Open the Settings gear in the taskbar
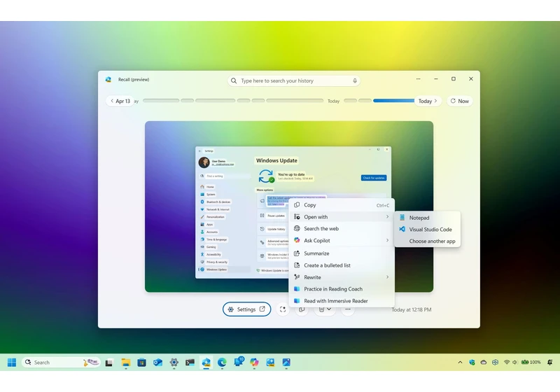 pos(174,363)
